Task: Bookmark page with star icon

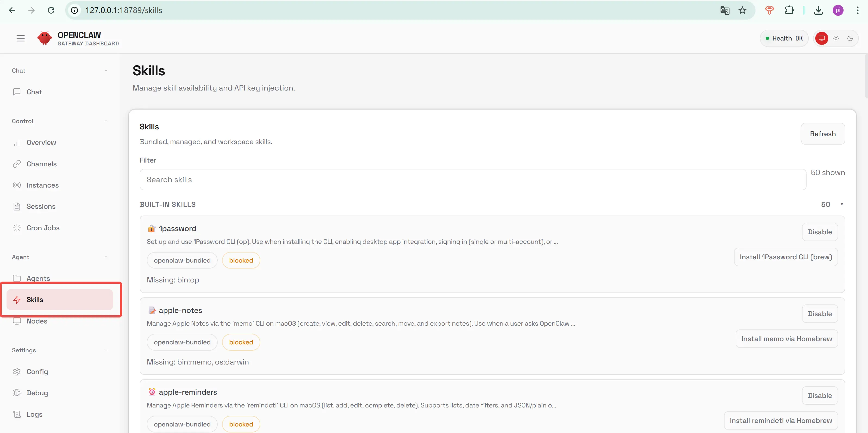Action: pos(742,10)
